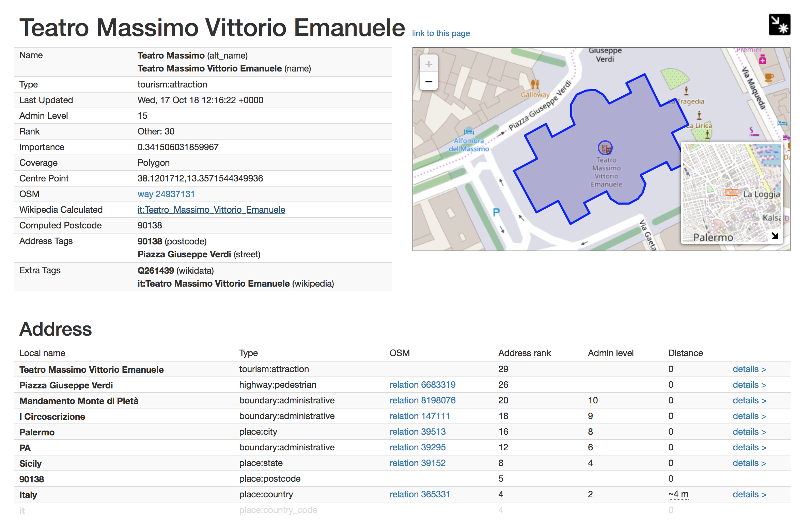Click the 'Address rank' column header
Image resolution: width=812 pixels, height=529 pixels.
point(524,353)
